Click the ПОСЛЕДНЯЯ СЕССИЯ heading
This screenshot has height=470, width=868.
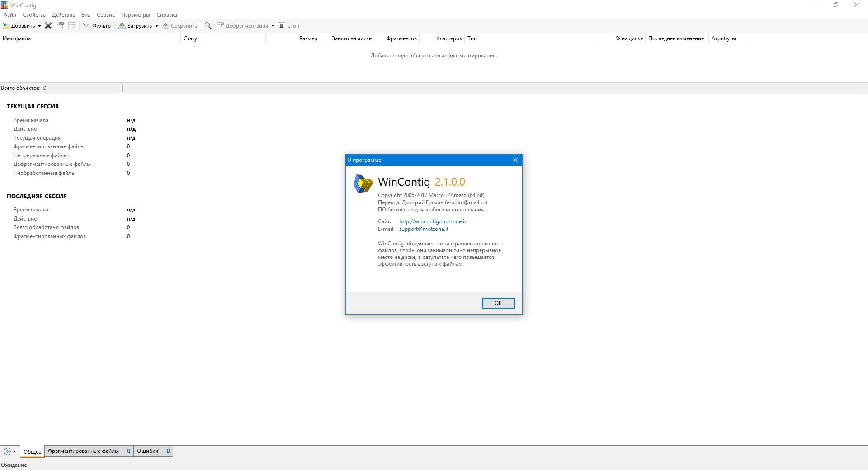pyautogui.click(x=37, y=196)
